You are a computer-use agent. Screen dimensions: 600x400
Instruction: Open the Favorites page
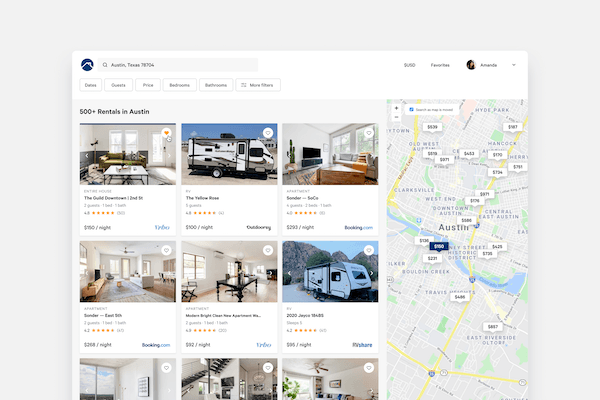(440, 65)
